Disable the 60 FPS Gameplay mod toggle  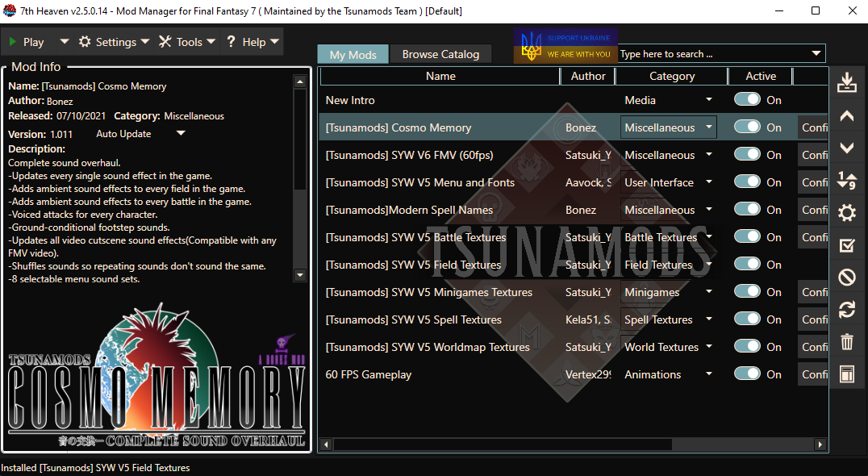pyautogui.click(x=747, y=374)
